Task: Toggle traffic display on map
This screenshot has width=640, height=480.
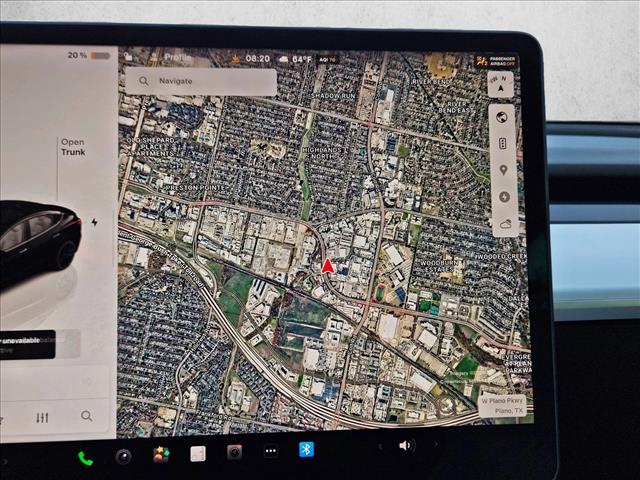Action: coord(503,144)
